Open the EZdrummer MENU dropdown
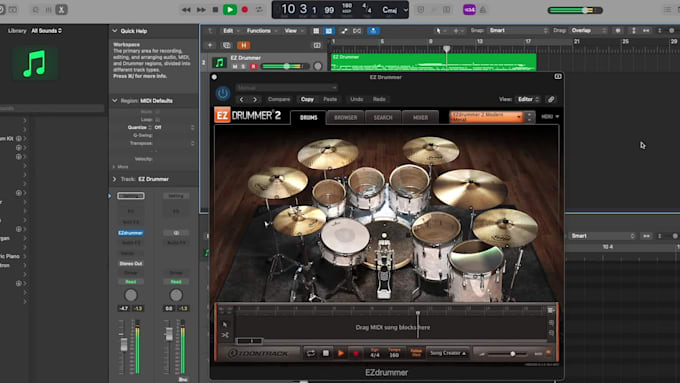This screenshot has height=383, width=680. (x=550, y=117)
